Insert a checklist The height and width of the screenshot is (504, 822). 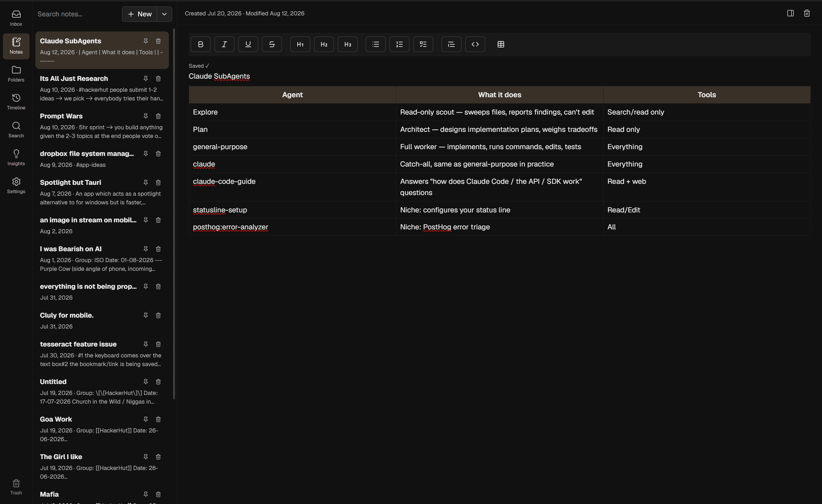[423, 44]
